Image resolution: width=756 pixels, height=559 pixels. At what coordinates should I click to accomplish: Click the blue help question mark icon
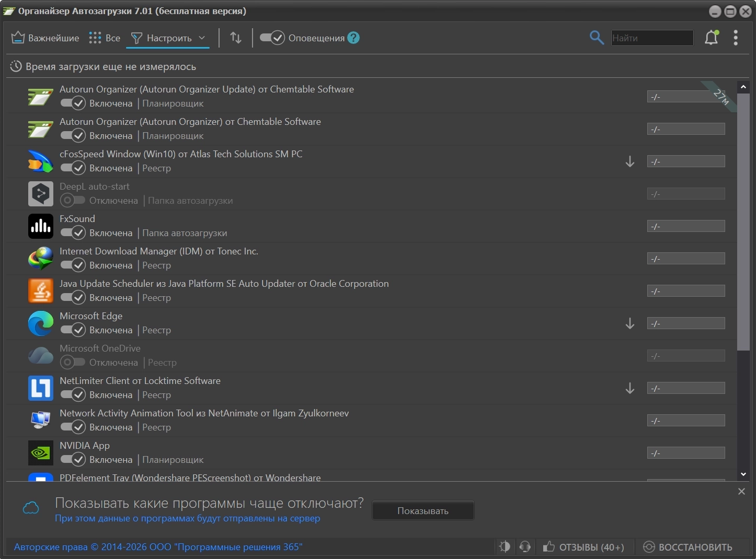pyautogui.click(x=353, y=38)
